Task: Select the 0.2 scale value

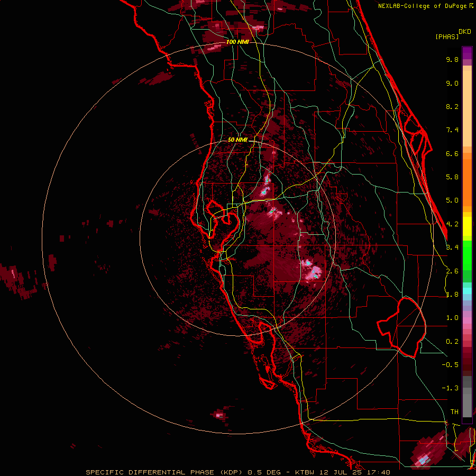Action: [452, 342]
